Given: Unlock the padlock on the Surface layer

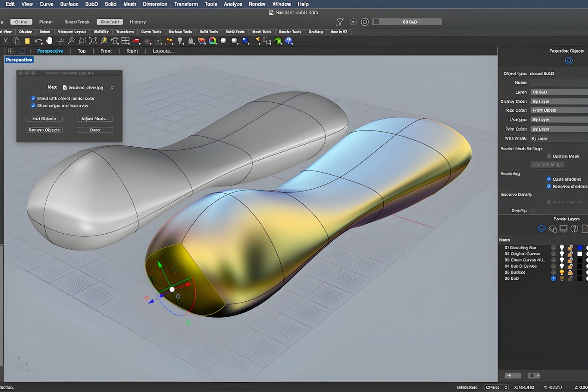Looking at the screenshot, I should [x=570, y=272].
